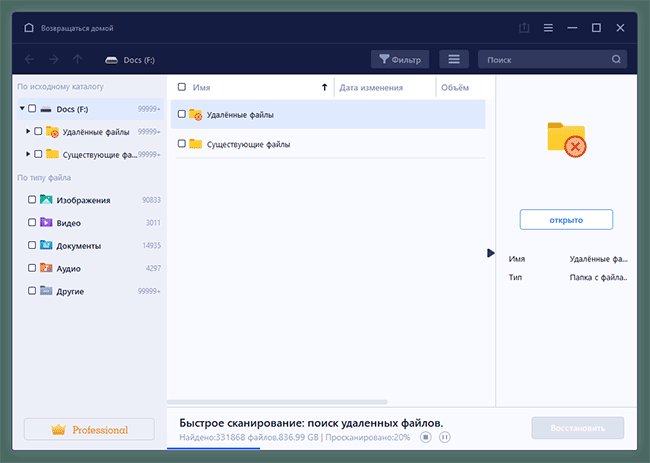
Task: Toggle select-all checkbox in Имя header
Action: tap(182, 87)
